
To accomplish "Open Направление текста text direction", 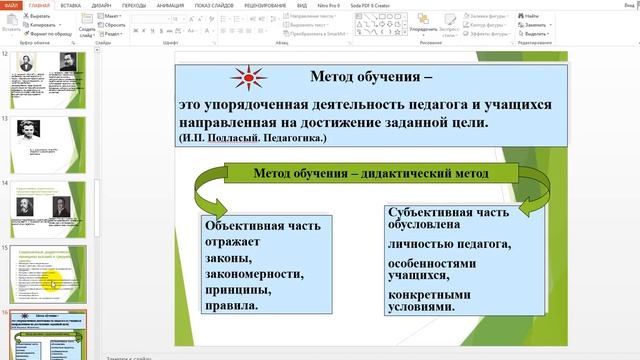I will (310, 16).
